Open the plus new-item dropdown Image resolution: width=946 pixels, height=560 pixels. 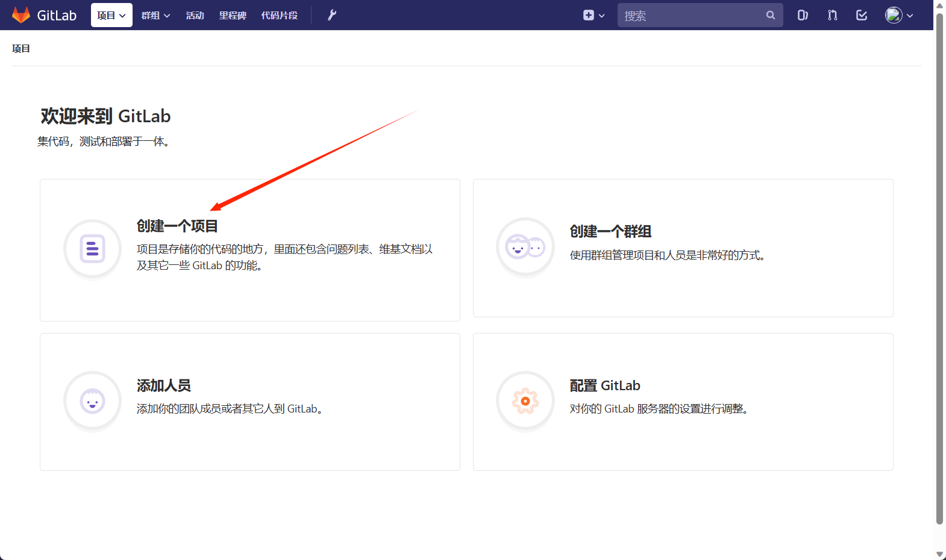(x=594, y=15)
